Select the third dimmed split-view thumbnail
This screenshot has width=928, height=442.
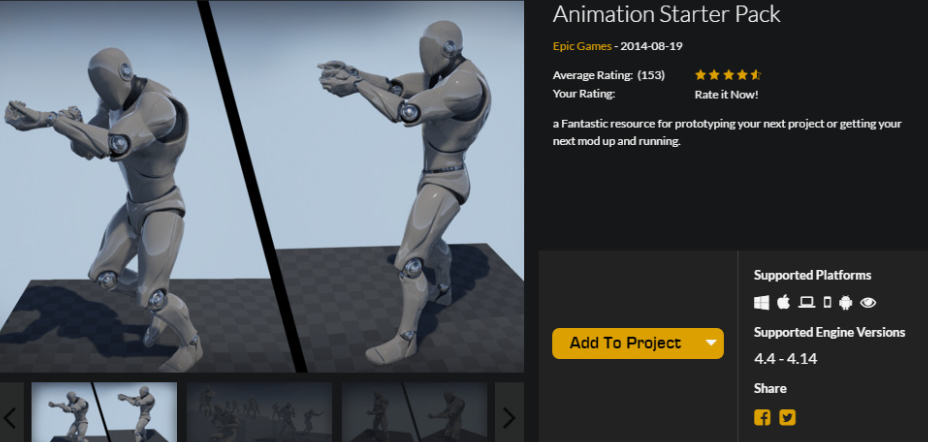pyautogui.click(x=414, y=412)
